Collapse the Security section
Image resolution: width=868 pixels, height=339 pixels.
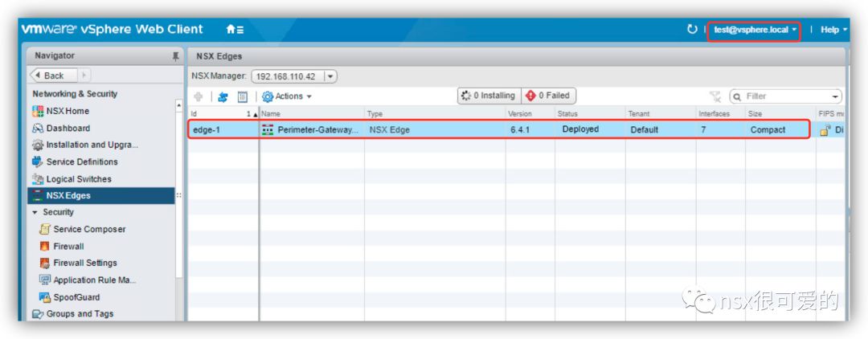click(x=35, y=212)
